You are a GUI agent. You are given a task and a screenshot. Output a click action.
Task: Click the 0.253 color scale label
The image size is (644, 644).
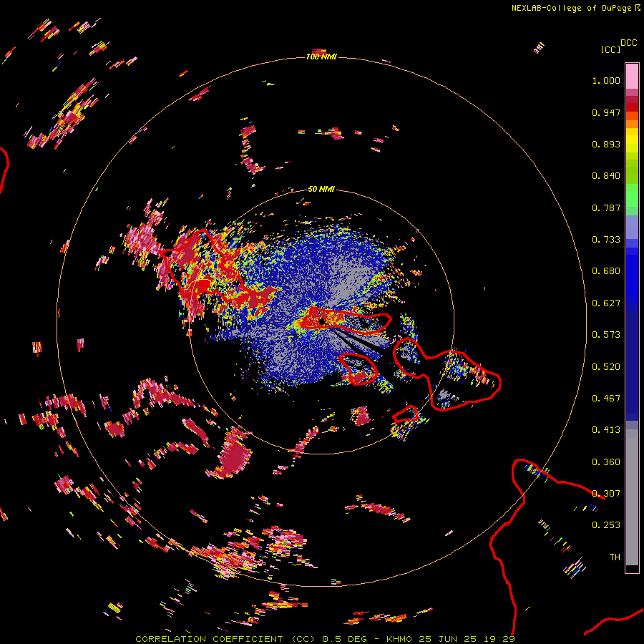tap(606, 525)
